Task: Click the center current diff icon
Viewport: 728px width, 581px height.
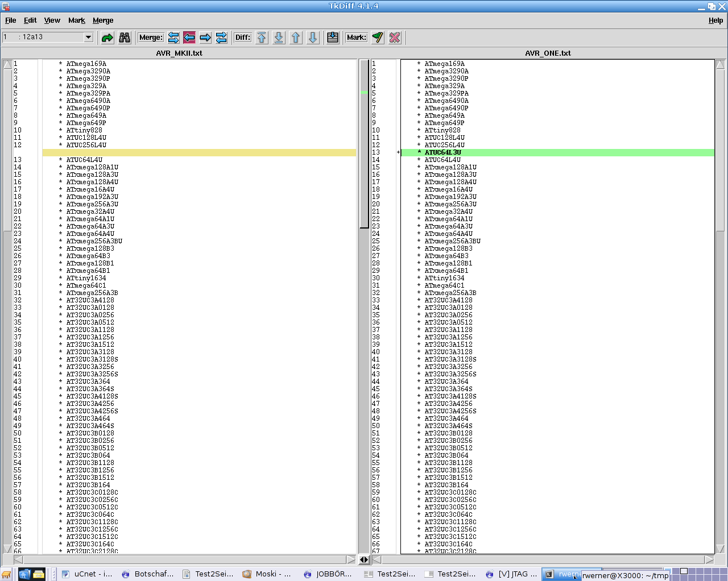Action: tap(333, 38)
